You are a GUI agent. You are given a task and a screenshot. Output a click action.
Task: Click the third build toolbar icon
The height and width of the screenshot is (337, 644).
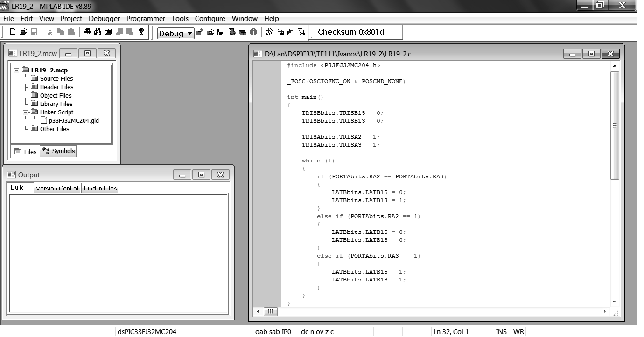click(x=291, y=32)
